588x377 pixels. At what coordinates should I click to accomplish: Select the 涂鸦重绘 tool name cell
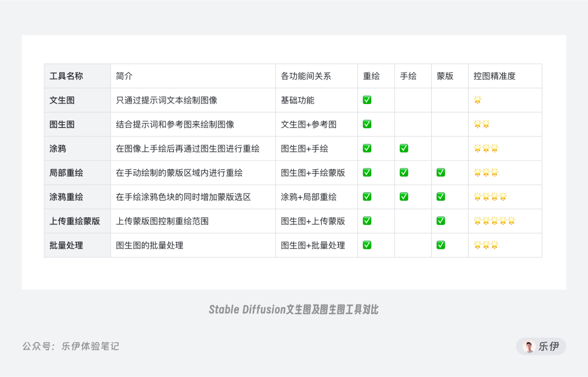(x=77, y=197)
